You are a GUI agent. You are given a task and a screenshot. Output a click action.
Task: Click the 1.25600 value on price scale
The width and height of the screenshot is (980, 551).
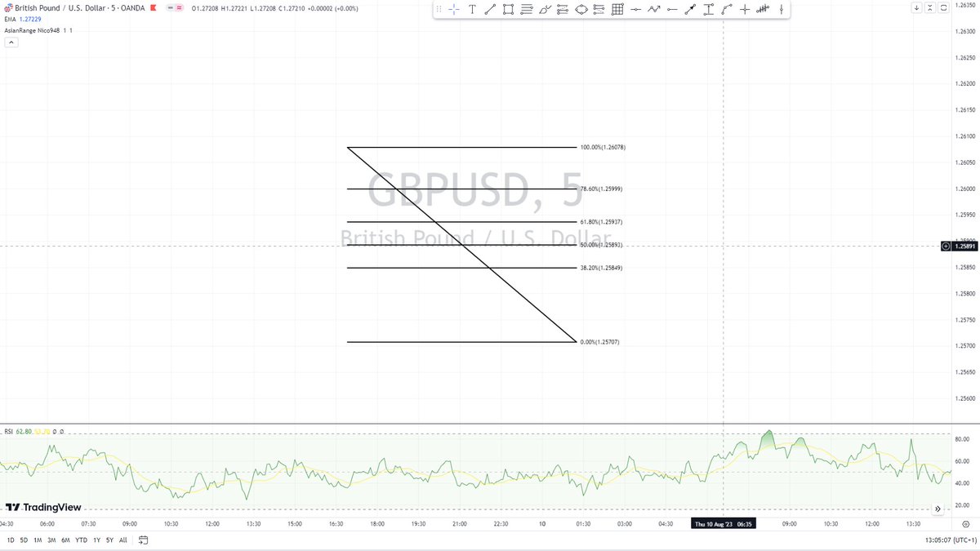tap(964, 398)
